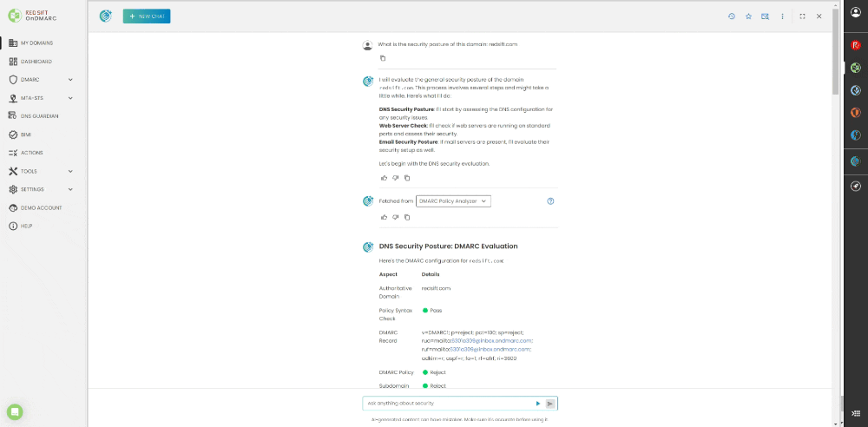This screenshot has width=868, height=427.
Task: Open the apps grid icon at bottom right
Action: 855,413
